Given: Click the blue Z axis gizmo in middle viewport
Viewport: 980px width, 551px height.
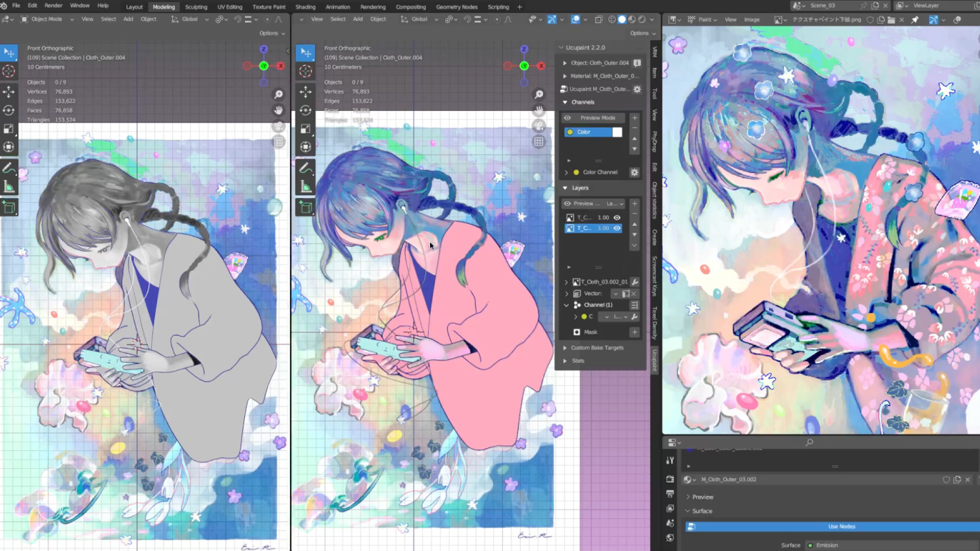Looking at the screenshot, I should tap(524, 50).
